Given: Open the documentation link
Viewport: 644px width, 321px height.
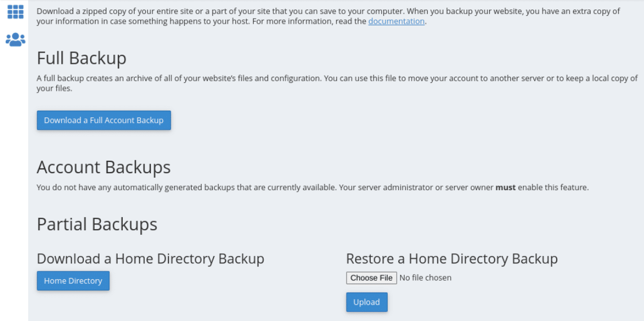Looking at the screenshot, I should 396,21.
